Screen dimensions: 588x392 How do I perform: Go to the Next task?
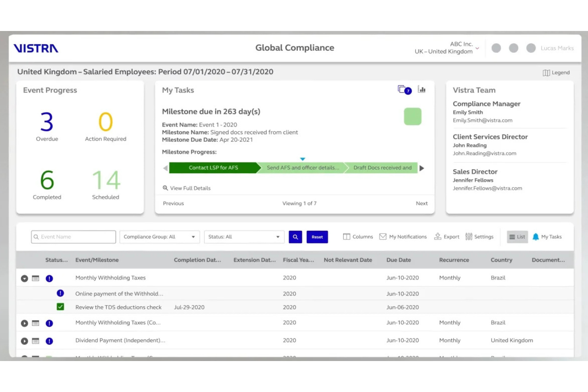click(422, 203)
